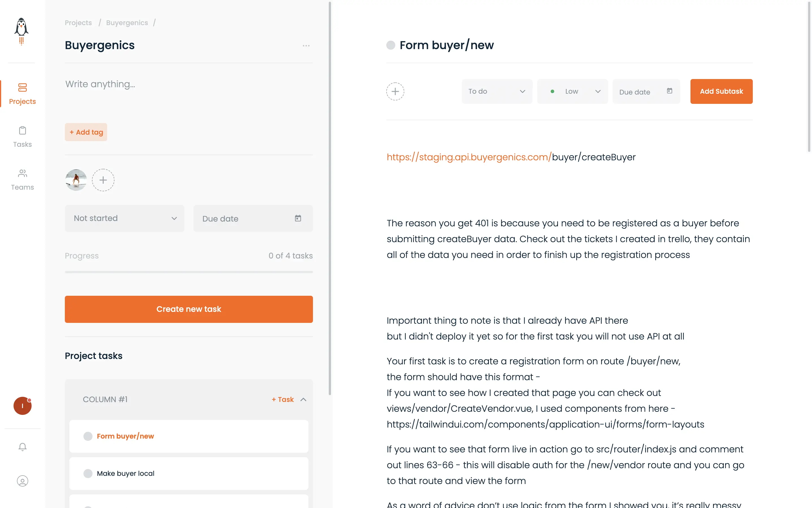This screenshot has height=508, width=812.
Task: Toggle the Form buyer/new list item status circle
Action: (x=88, y=436)
